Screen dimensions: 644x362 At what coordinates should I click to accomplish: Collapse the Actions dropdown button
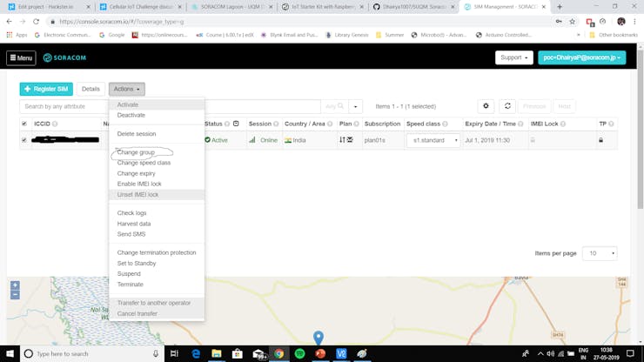(x=126, y=89)
